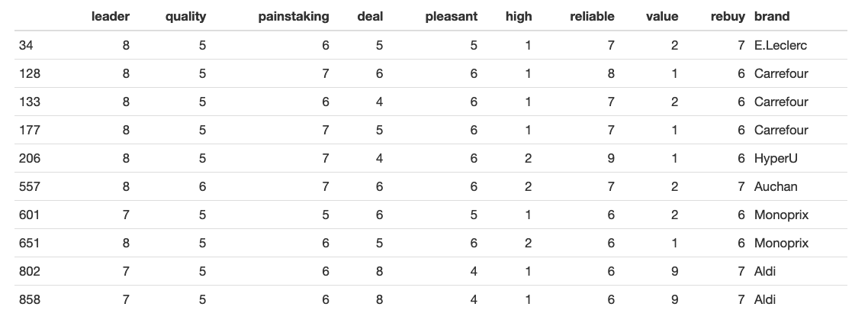Select the 'brand' column header
868x323 pixels.
[x=772, y=17]
